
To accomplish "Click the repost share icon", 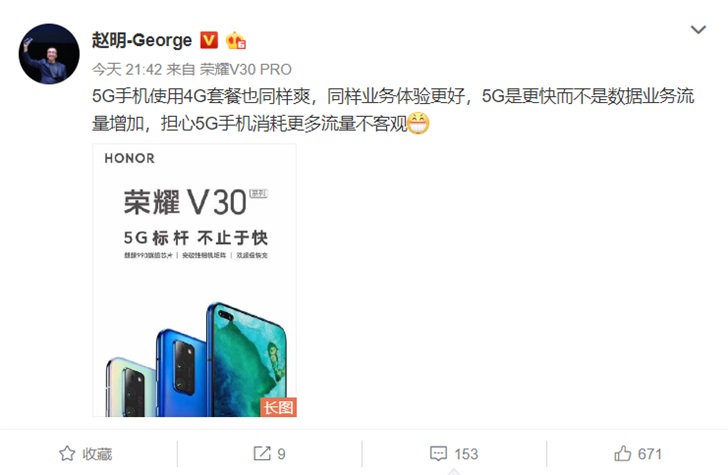I will tap(262, 454).
